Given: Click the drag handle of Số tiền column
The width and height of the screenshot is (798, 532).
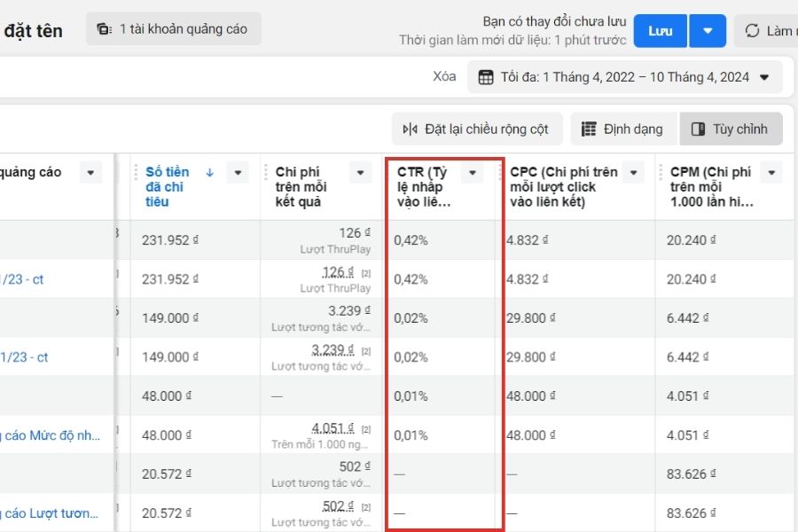Looking at the screenshot, I should click(136, 173).
